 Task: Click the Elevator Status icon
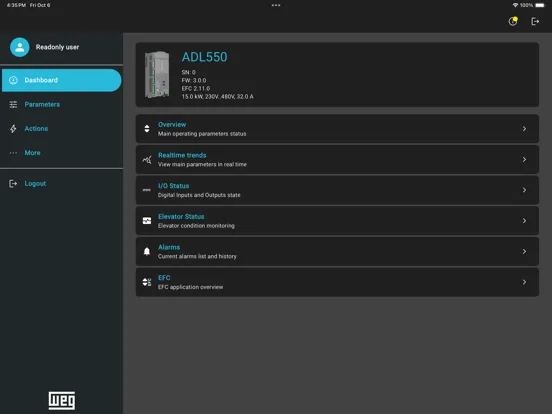pyautogui.click(x=147, y=221)
